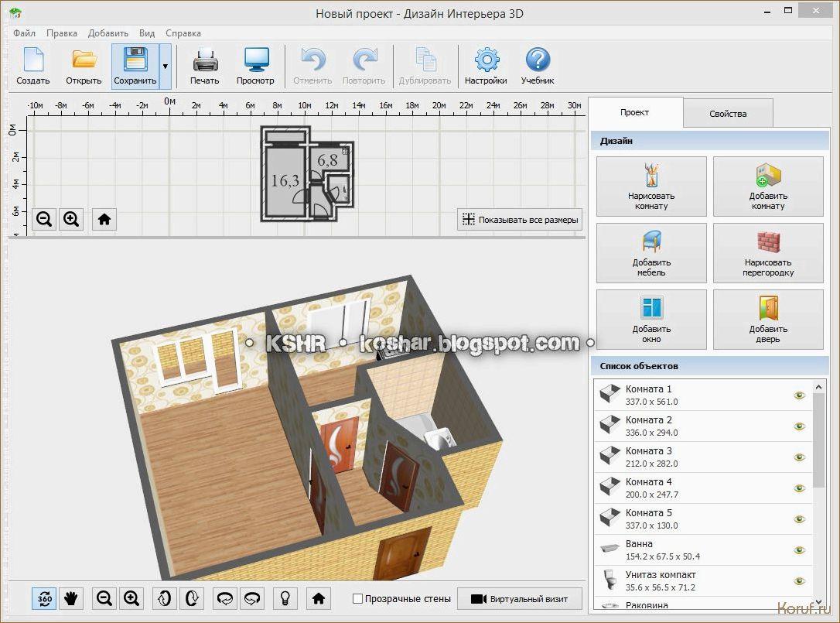Click Добавить дверь button
The width and height of the screenshot is (840, 623).
point(768,320)
